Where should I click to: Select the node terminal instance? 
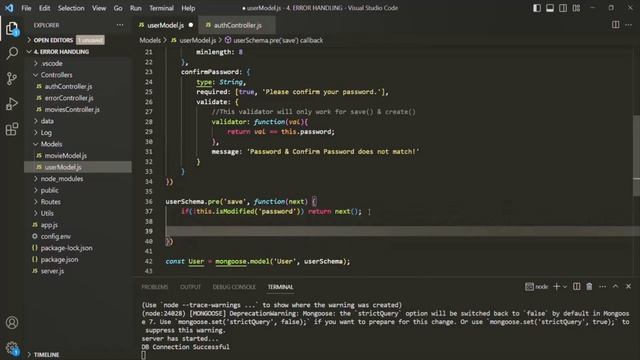tap(536, 287)
